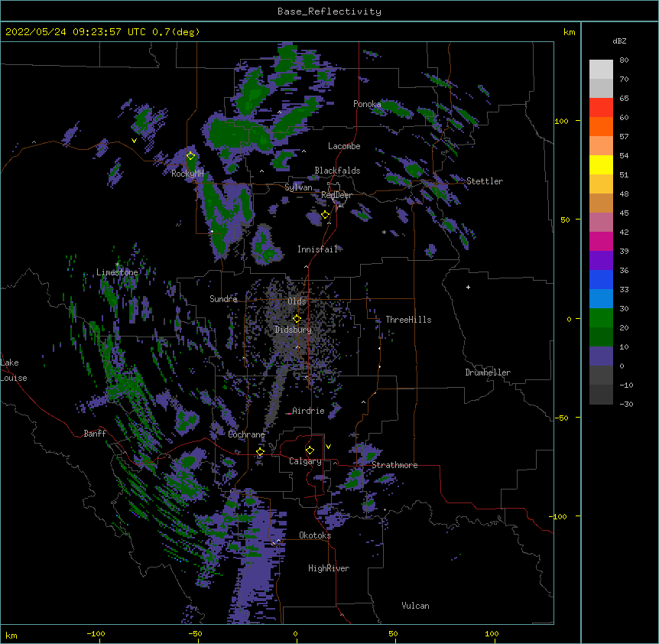Select the Drumheller town label
This screenshot has width=659, height=644.
point(488,372)
